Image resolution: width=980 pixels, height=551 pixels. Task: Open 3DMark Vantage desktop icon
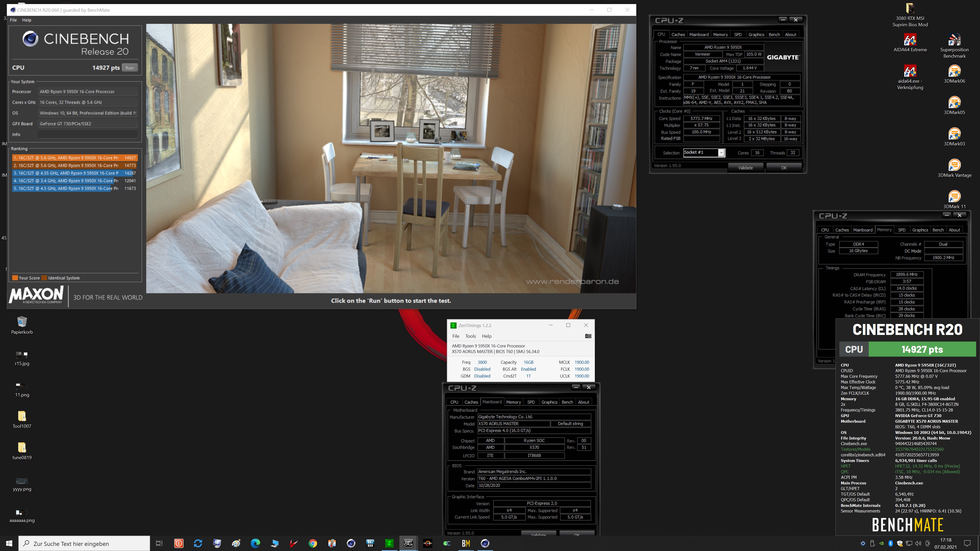(x=954, y=168)
